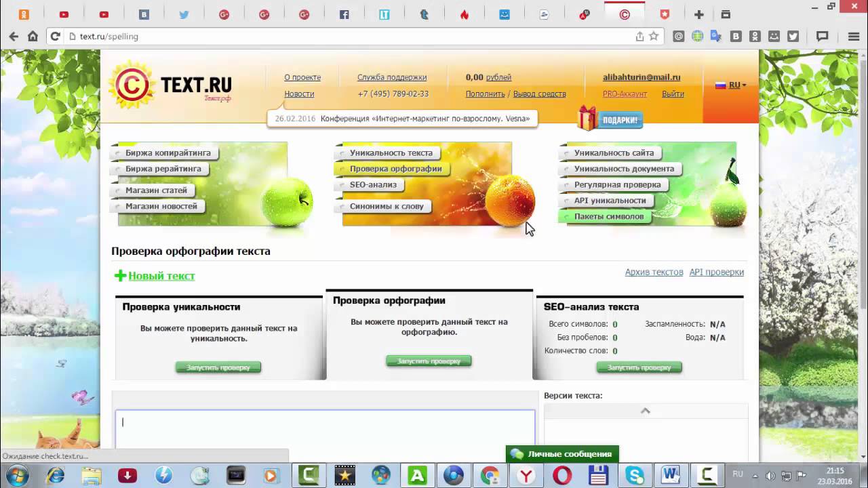This screenshot has width=868, height=488.
Task: Click the share icon in the address bar
Action: (x=639, y=37)
